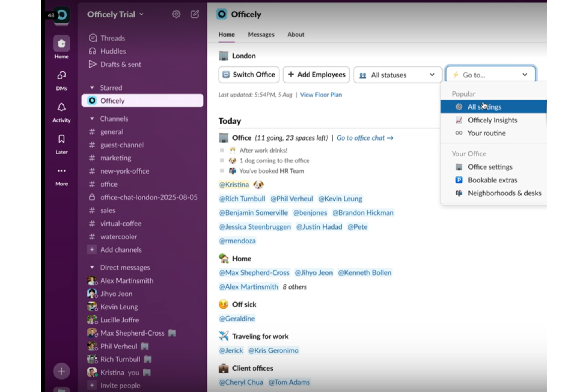Switch to the Messages tab
The height and width of the screenshot is (392, 588).
(261, 35)
